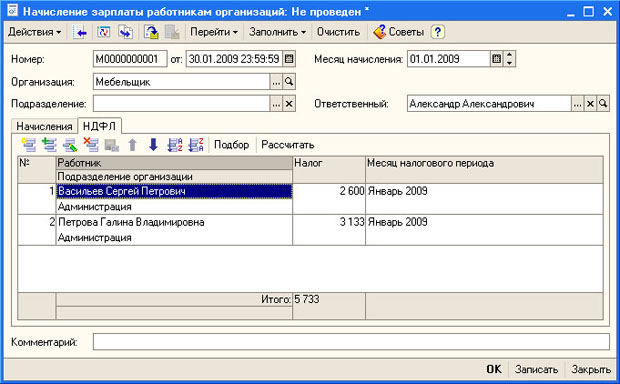Image resolution: width=620 pixels, height=384 pixels.
Task: Click the Работник column header
Action: pyautogui.click(x=174, y=163)
